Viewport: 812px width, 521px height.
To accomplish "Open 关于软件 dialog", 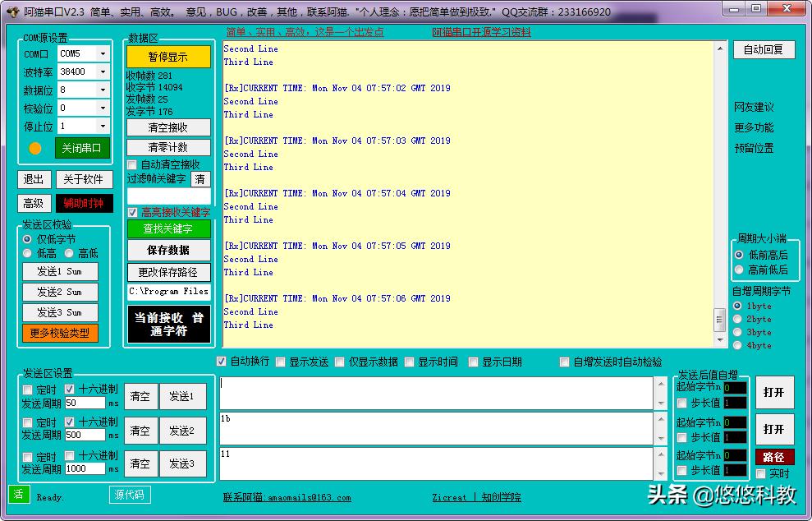I will coord(84,179).
